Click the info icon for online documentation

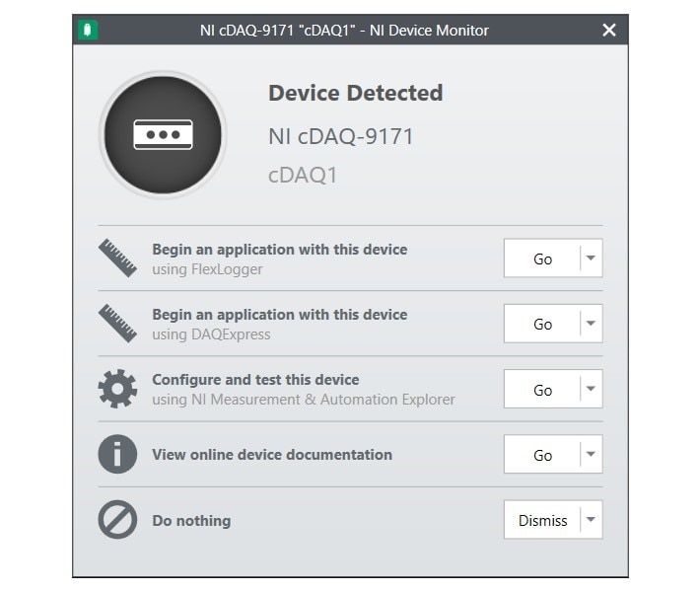(117, 454)
